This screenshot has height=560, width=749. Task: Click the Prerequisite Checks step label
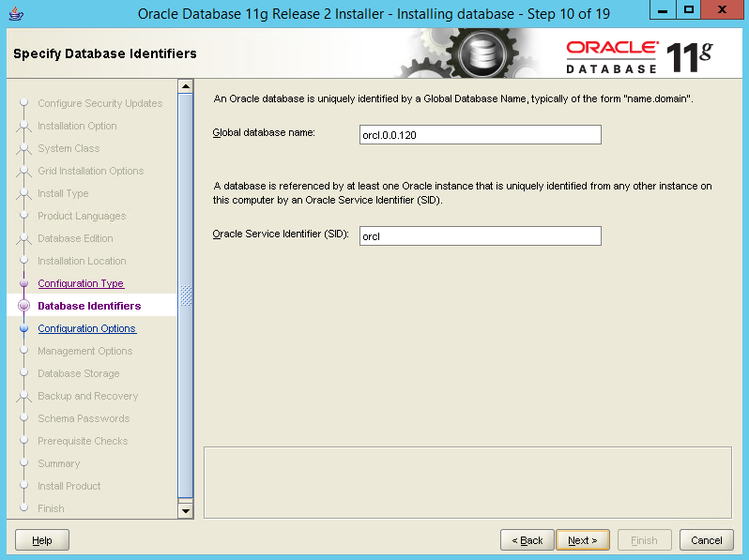[x=83, y=441]
